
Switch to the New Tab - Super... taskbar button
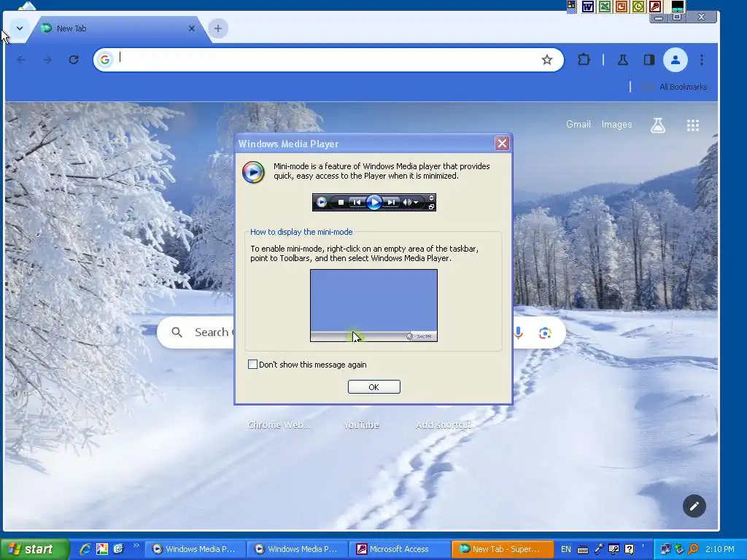[502, 549]
